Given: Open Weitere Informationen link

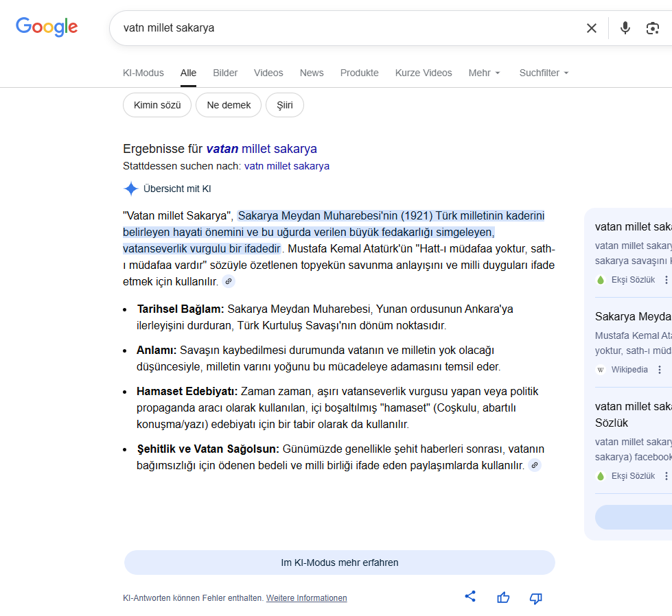Looking at the screenshot, I should click(306, 598).
